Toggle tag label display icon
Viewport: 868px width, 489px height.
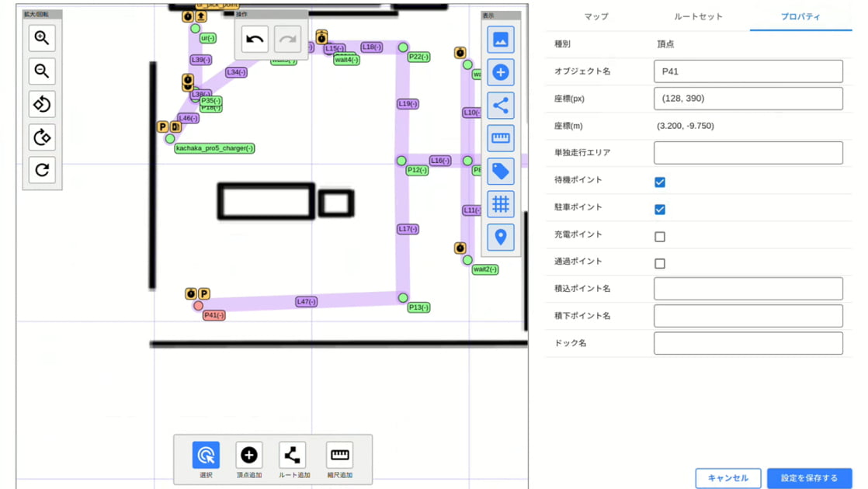(501, 171)
